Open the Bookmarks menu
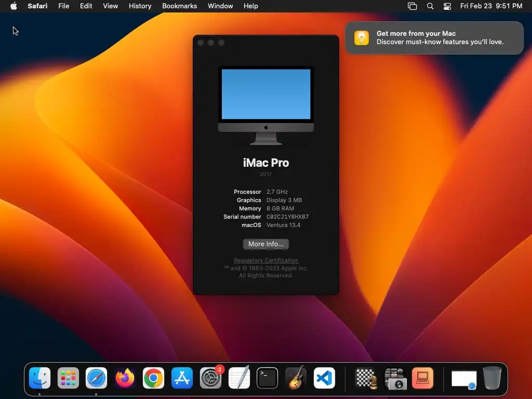The height and width of the screenshot is (399, 532). click(179, 6)
